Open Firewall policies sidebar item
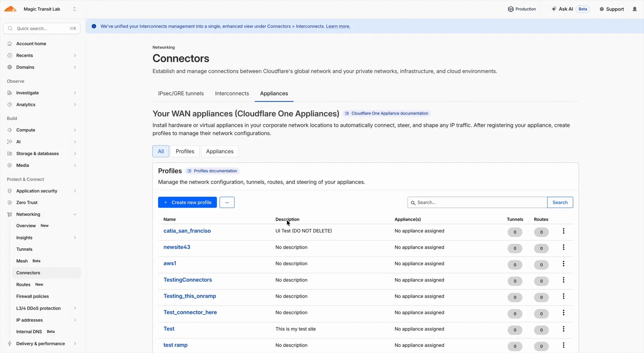 click(33, 297)
